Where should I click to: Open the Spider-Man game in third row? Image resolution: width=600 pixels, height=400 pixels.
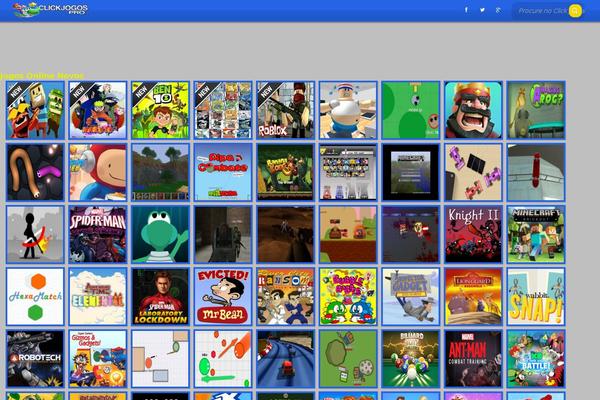[x=98, y=235]
